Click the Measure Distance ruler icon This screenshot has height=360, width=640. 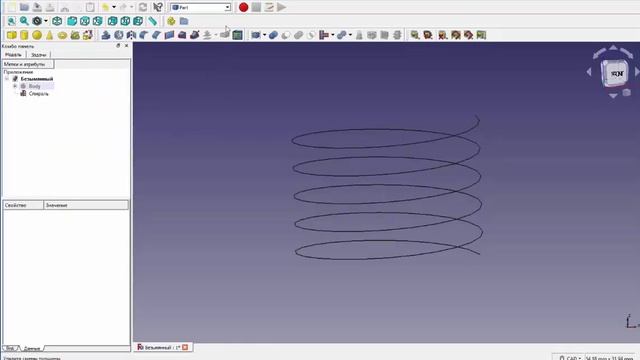point(152,21)
